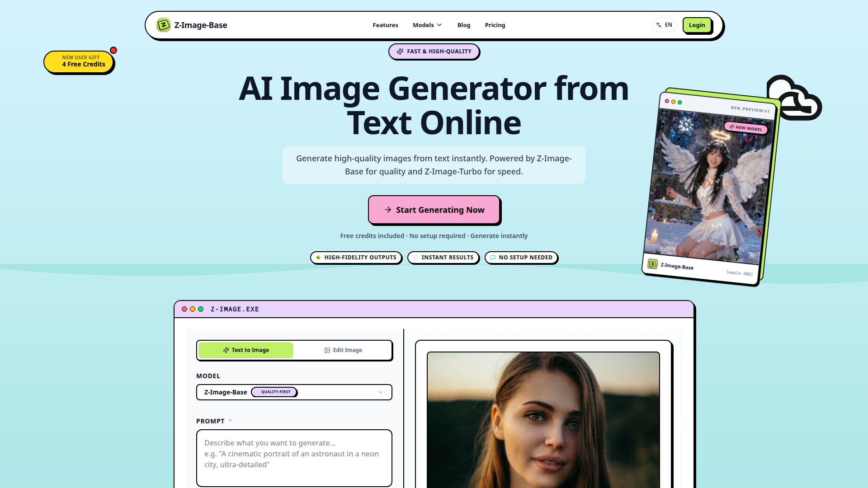Click the arrow icon in Start Generating button

click(388, 210)
